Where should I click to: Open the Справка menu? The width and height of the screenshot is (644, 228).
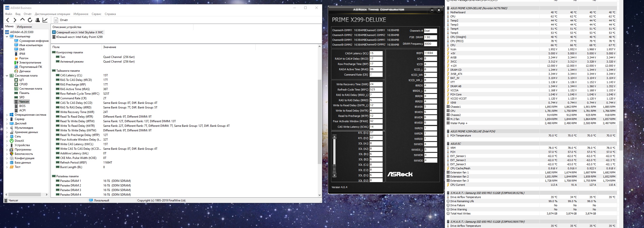(x=110, y=14)
